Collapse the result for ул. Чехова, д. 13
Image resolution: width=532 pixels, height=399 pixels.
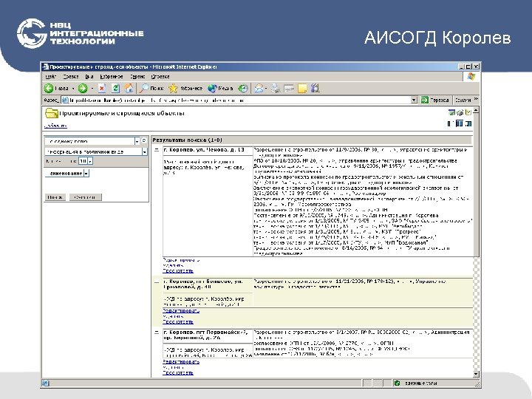tap(157, 150)
